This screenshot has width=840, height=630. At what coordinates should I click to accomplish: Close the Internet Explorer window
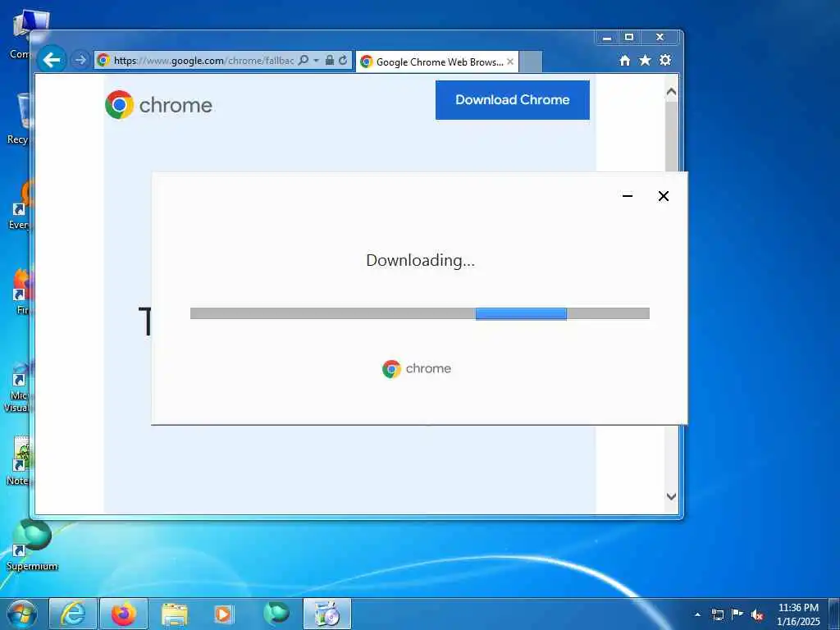point(660,37)
